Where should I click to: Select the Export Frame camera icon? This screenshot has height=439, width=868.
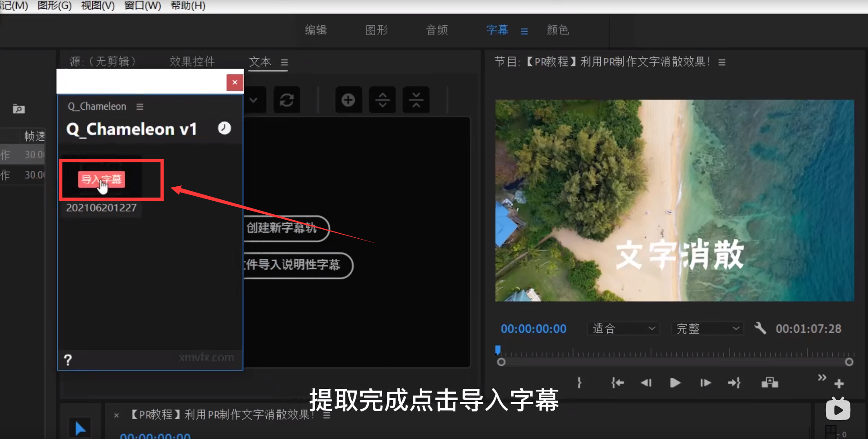point(770,382)
